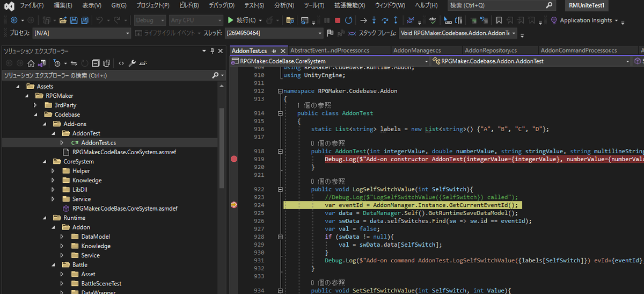
Task: Save the current file with disk icon
Action: tap(74, 20)
